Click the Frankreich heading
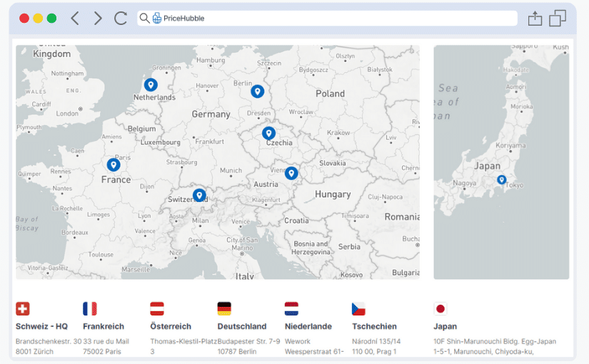This screenshot has height=364, width=589. click(104, 326)
